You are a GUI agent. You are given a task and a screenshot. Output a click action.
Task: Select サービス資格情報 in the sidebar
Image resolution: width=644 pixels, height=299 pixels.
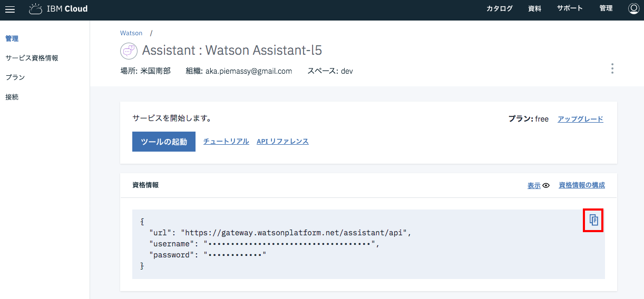32,58
